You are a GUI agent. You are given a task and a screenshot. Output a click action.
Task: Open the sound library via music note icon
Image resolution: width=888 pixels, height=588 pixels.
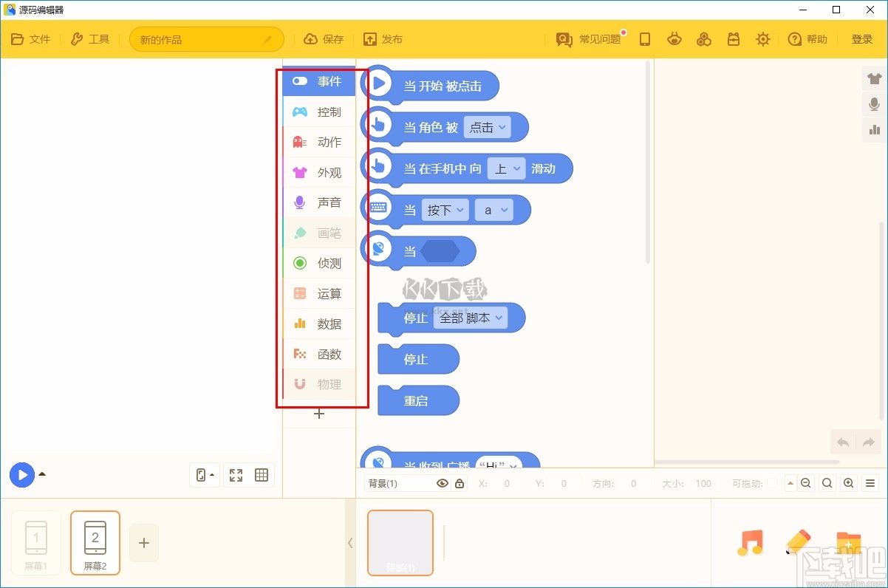click(x=751, y=543)
